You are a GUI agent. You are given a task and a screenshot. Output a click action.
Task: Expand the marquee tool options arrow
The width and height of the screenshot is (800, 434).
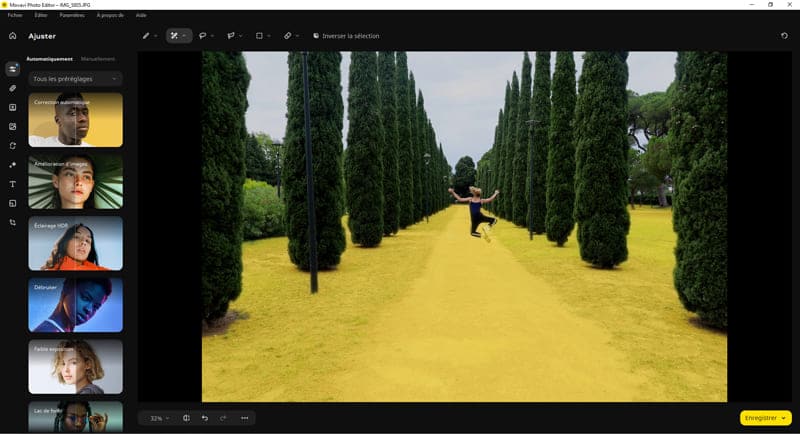269,36
